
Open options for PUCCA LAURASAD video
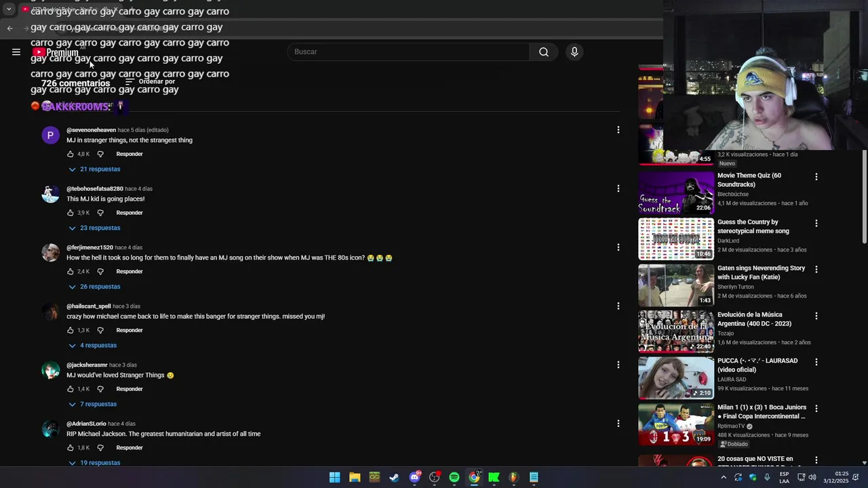click(x=816, y=362)
